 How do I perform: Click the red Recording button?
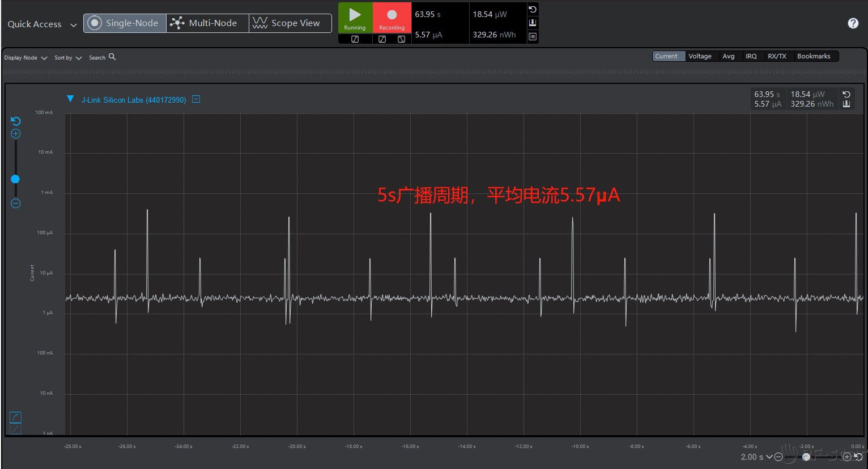tap(392, 18)
